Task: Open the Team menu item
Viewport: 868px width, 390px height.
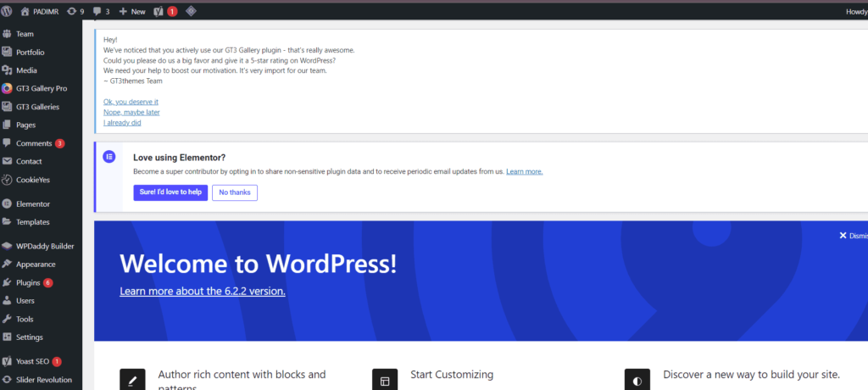Action: point(25,34)
